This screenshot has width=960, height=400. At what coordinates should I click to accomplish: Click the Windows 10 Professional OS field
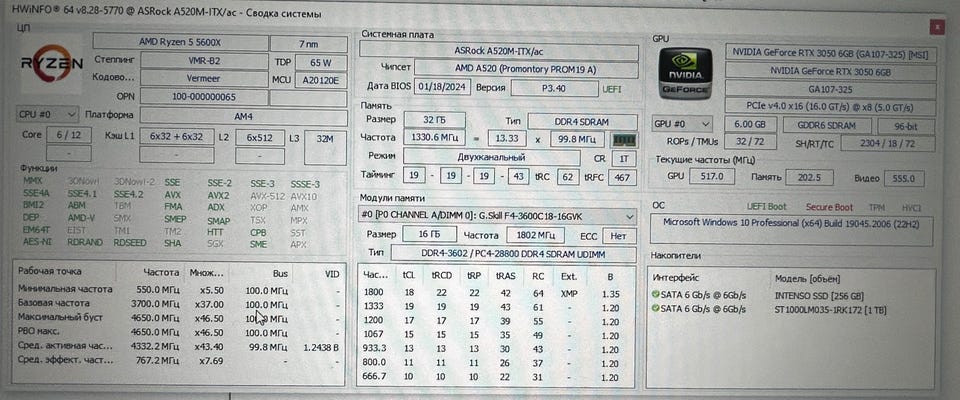(x=790, y=231)
